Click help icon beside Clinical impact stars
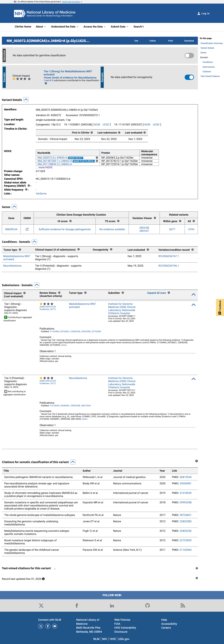The height and width of the screenshot is (644, 224). (29, 79)
